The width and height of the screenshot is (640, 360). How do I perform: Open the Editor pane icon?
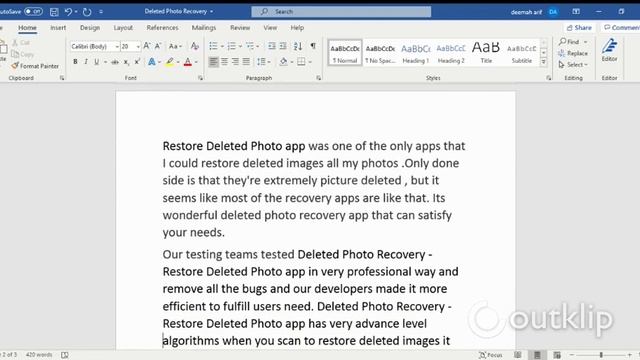pos(609,50)
